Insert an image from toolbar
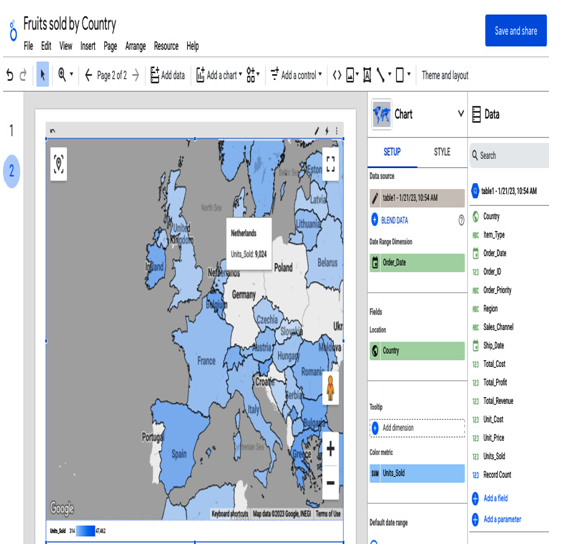This screenshot has height=548, width=563. (x=350, y=75)
